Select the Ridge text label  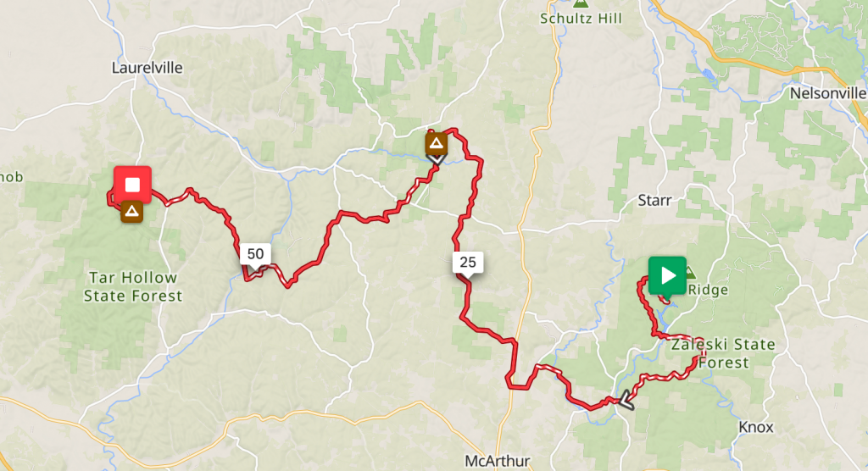pos(708,290)
